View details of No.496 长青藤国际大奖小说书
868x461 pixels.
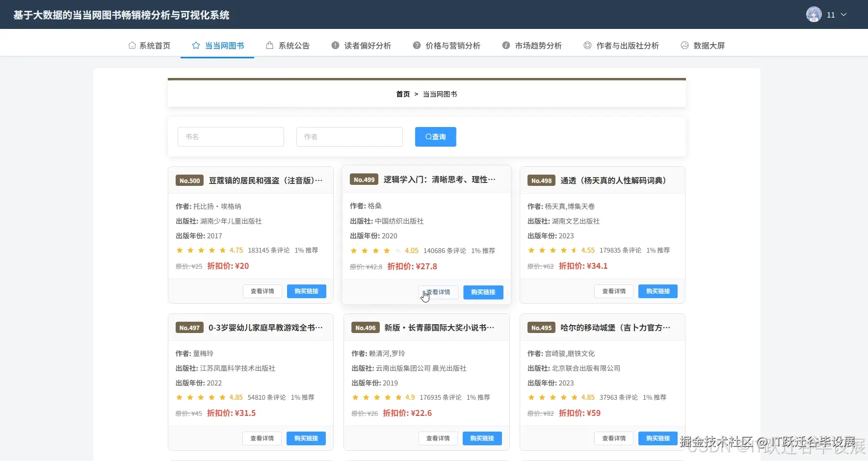click(438, 438)
